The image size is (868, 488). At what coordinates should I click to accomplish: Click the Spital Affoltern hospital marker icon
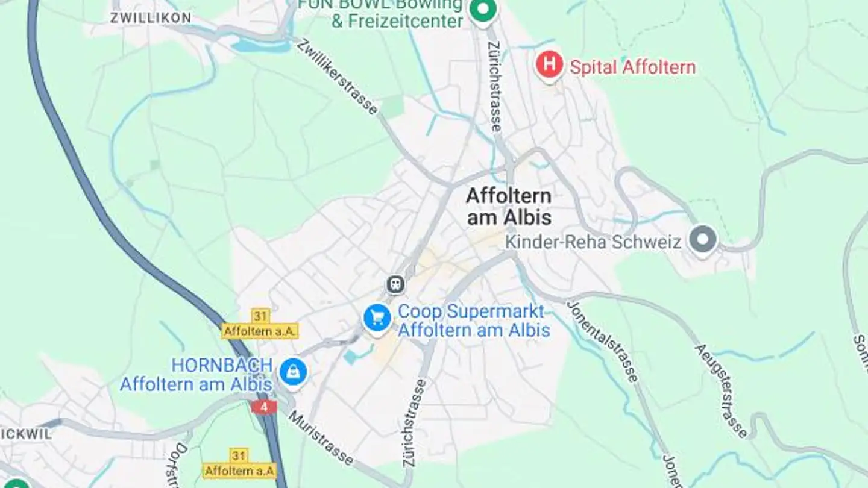pyautogui.click(x=549, y=65)
